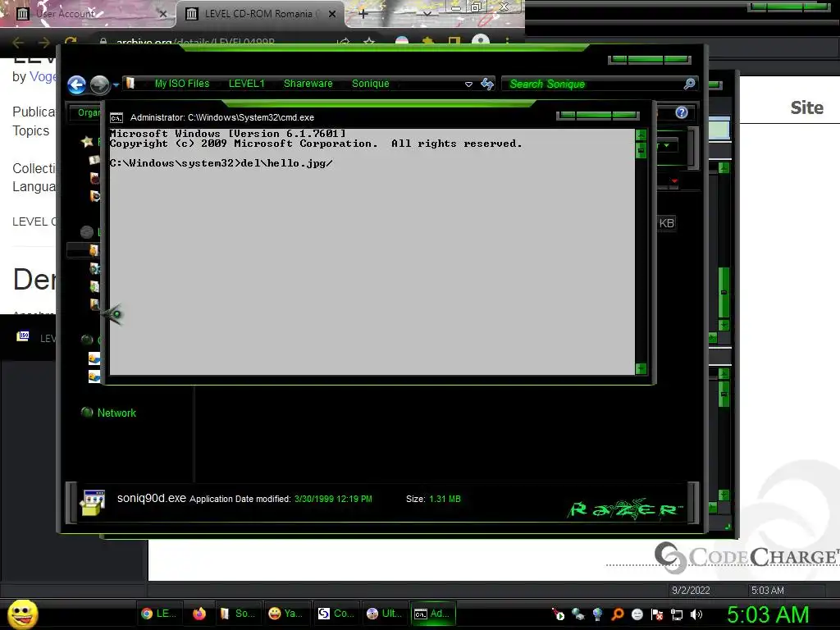Open the Voge author link on archive page
The image size is (840, 630).
click(43, 76)
